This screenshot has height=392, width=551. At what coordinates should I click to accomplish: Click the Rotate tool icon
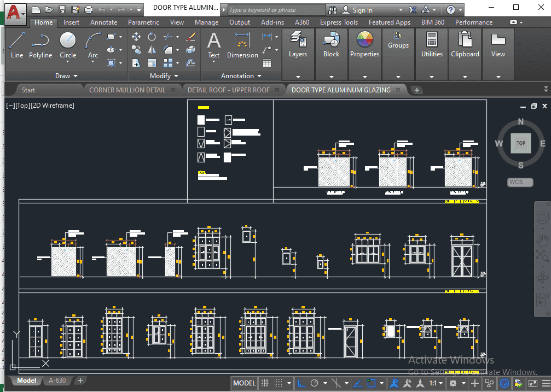(152, 37)
